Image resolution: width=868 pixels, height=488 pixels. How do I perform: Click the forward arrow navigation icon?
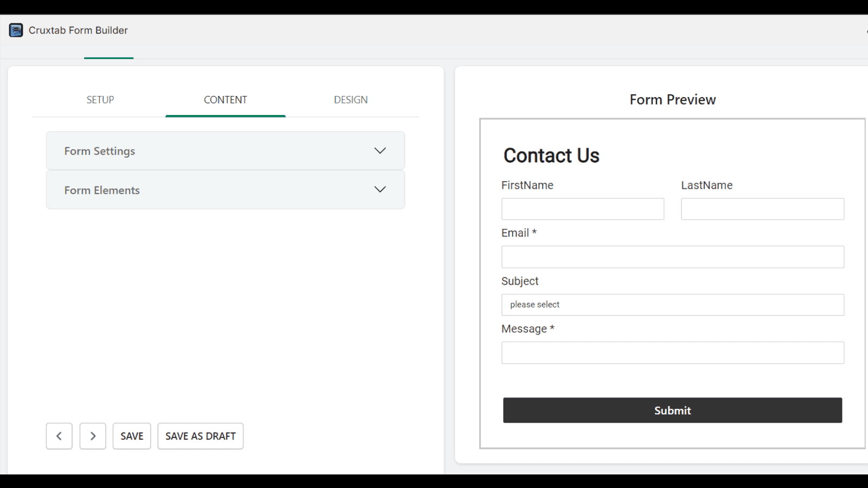[x=92, y=436]
